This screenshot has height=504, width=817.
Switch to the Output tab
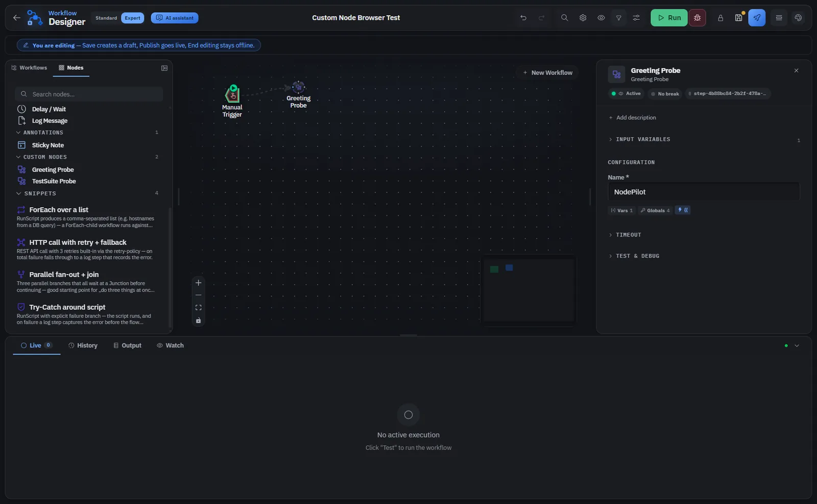127,346
